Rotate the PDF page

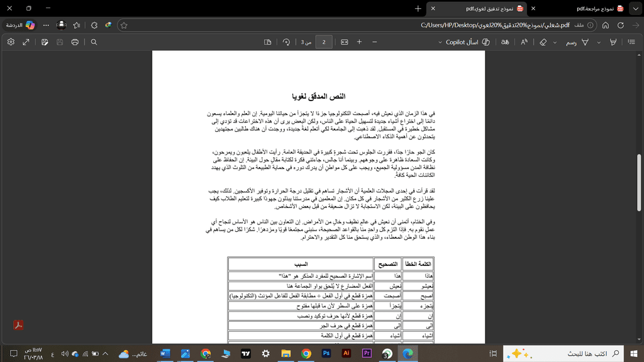coord(286,42)
